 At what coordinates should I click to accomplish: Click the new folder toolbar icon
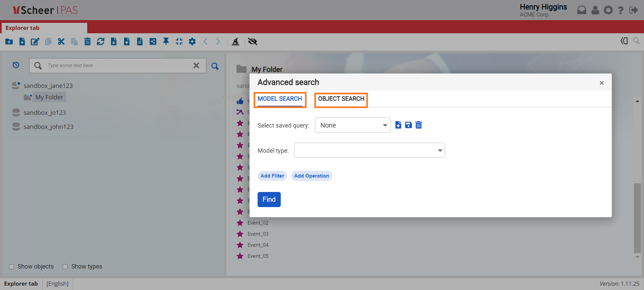(x=9, y=42)
